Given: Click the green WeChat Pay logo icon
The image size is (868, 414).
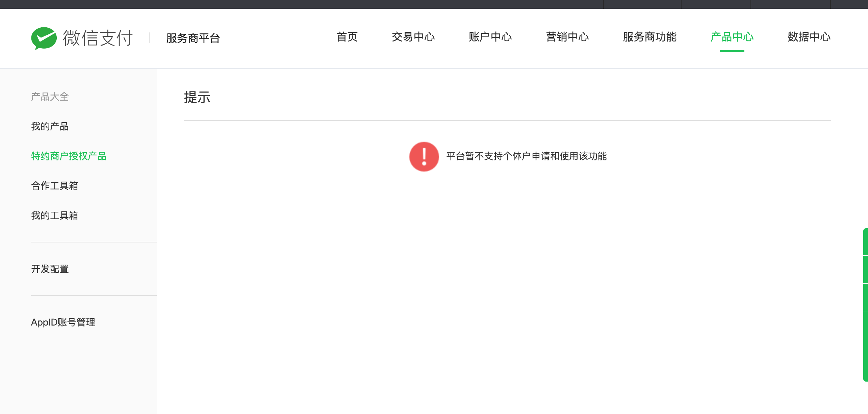Looking at the screenshot, I should point(44,38).
